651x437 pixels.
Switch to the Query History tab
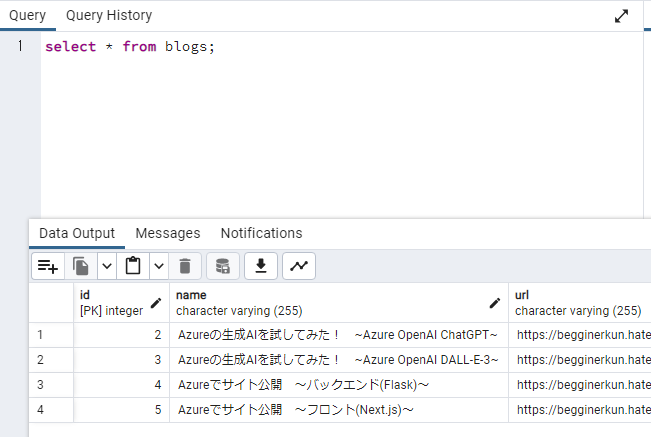pos(109,16)
